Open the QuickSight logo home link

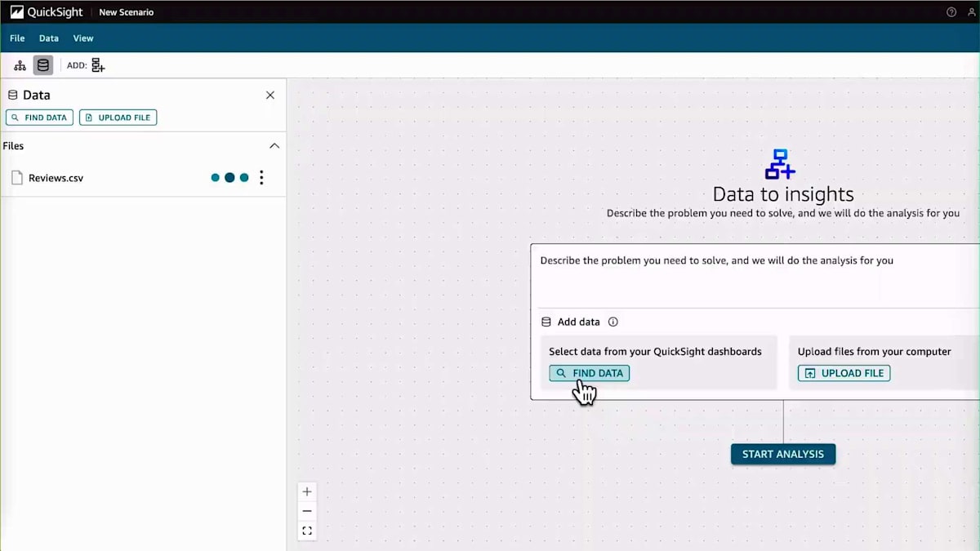(46, 12)
